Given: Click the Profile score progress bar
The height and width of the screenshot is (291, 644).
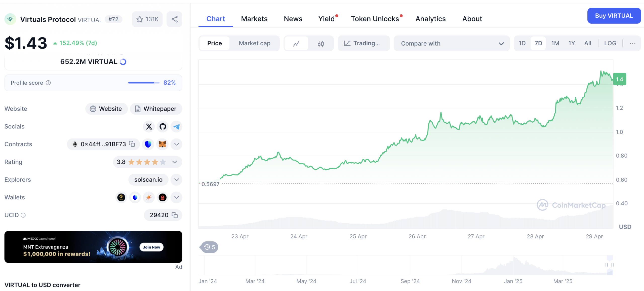Looking at the screenshot, I should click(144, 83).
